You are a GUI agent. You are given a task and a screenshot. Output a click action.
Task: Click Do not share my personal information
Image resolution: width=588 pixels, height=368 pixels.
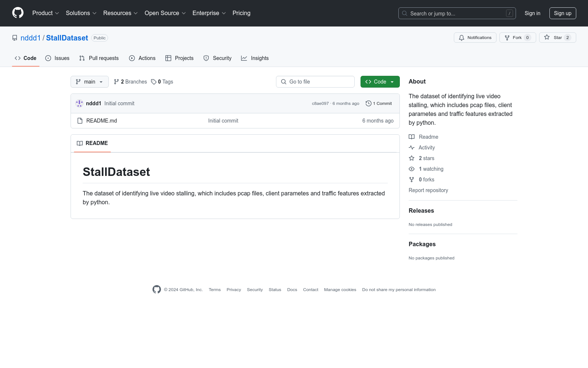click(399, 290)
